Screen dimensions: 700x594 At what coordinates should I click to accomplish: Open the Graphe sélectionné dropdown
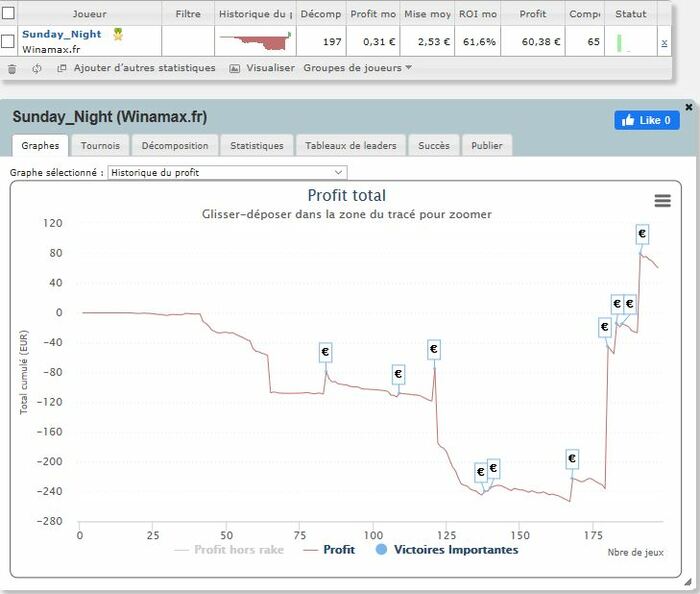coord(227,173)
